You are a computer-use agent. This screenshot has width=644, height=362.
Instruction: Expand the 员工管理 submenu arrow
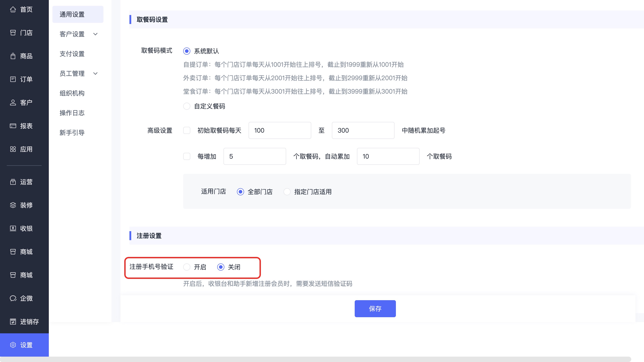tap(95, 73)
